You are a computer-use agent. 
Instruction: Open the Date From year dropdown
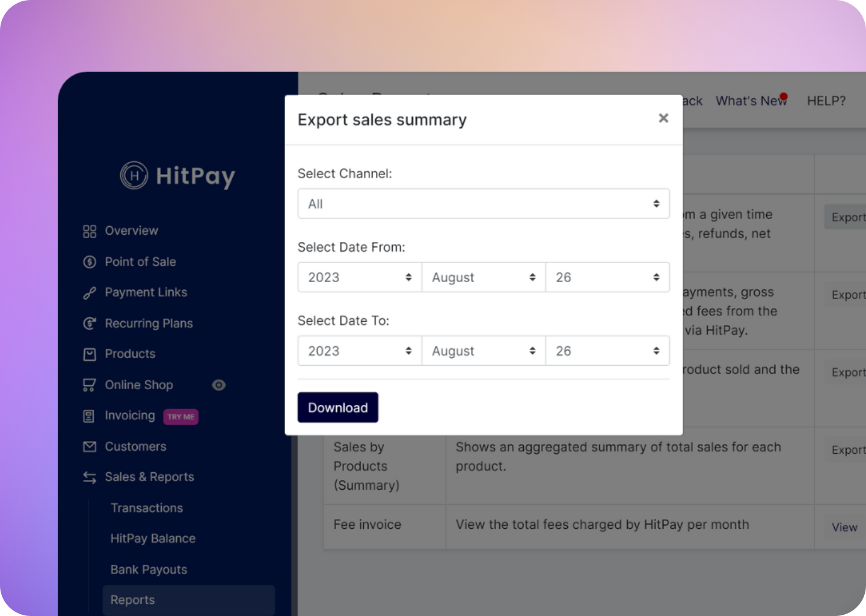[360, 277]
